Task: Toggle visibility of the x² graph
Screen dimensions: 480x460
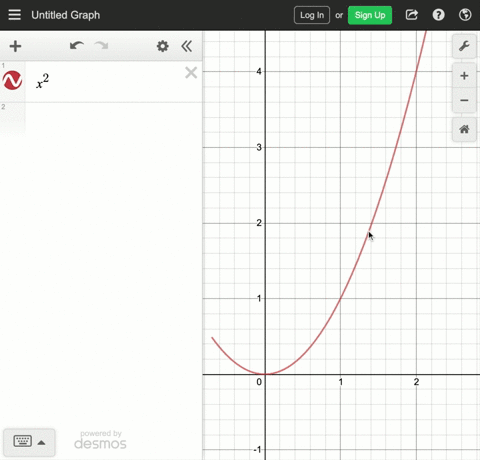Action: 12,80
